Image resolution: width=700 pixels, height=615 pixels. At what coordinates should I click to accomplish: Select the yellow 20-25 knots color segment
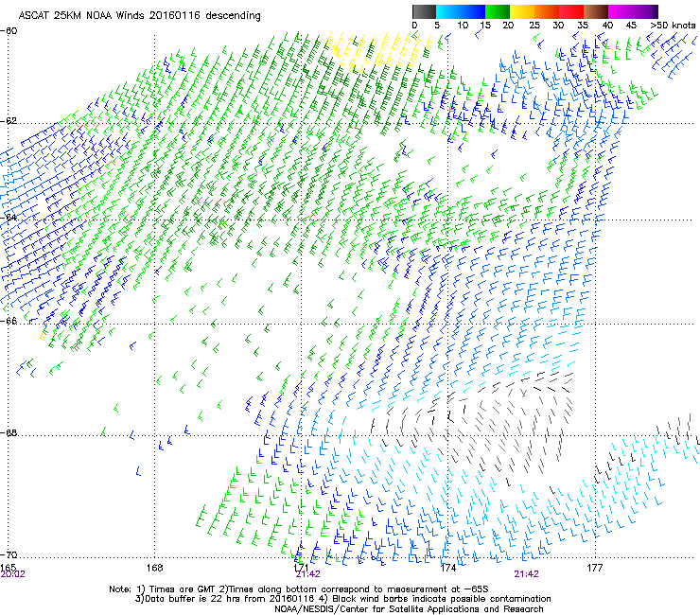[522, 11]
